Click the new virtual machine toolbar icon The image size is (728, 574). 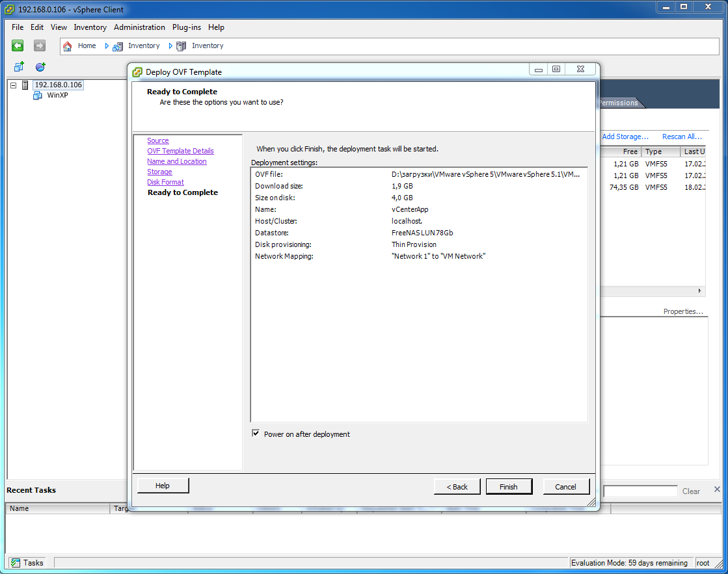pyautogui.click(x=19, y=67)
